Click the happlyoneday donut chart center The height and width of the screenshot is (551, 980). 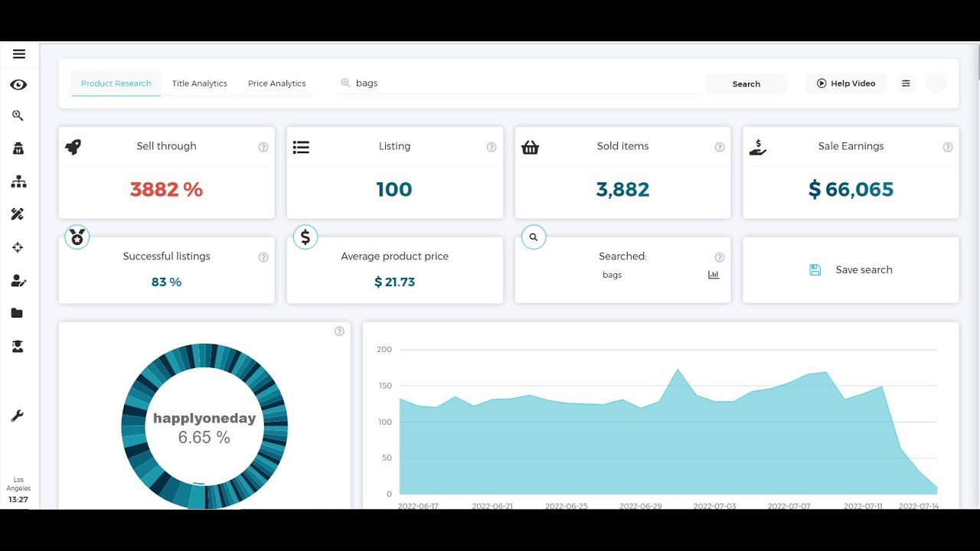pos(204,427)
